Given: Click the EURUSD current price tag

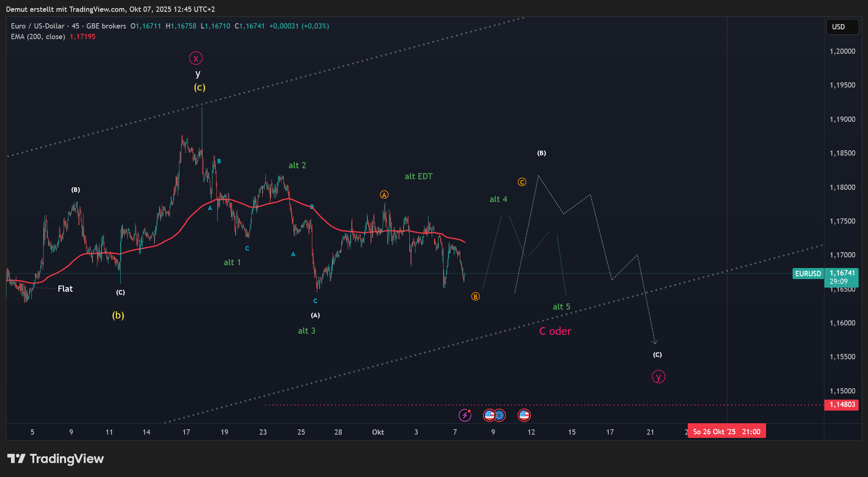Looking at the screenshot, I should 808,273.
